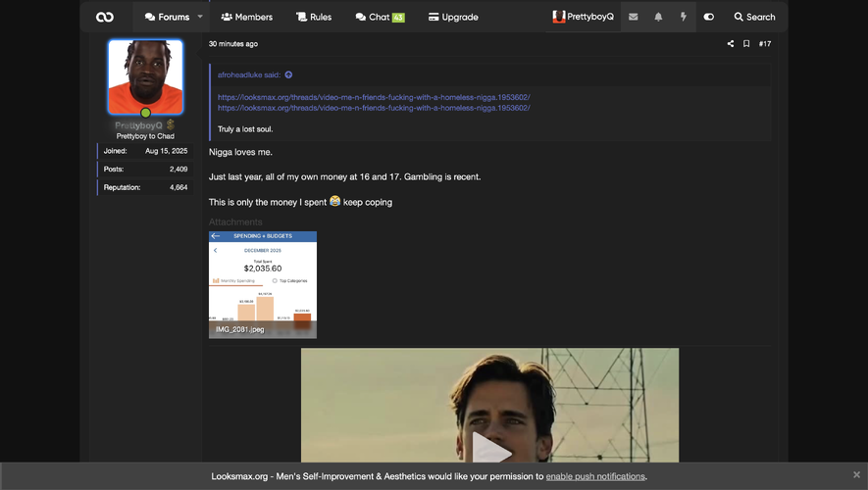868x490 pixels.
Task: Open the IMG_2081.jpeg attachment thumbnail
Action: [263, 285]
